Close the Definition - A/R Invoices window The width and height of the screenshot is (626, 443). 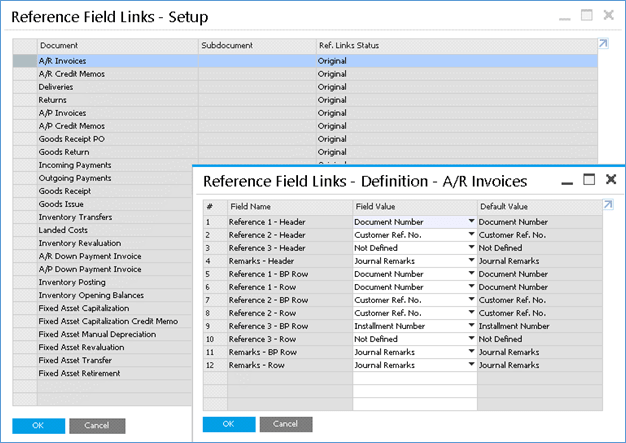point(611,180)
